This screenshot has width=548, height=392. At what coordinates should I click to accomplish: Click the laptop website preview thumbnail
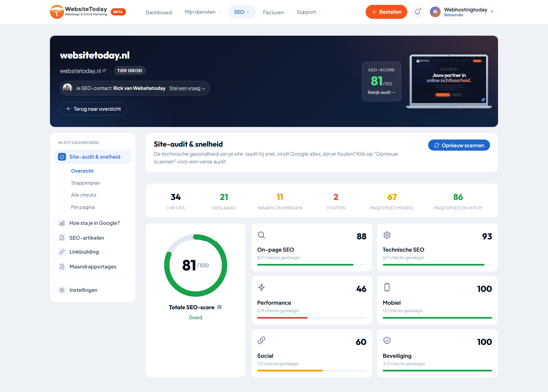[449, 81]
